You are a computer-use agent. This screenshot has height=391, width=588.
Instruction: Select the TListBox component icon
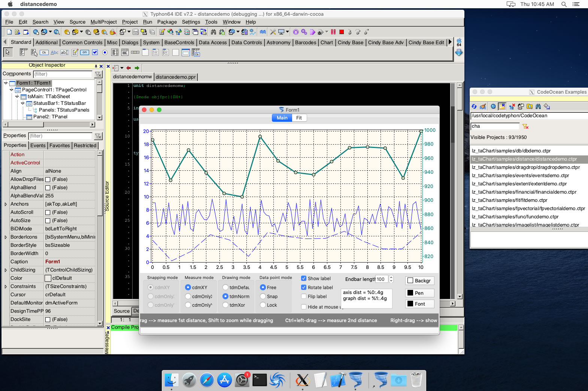coord(115,52)
